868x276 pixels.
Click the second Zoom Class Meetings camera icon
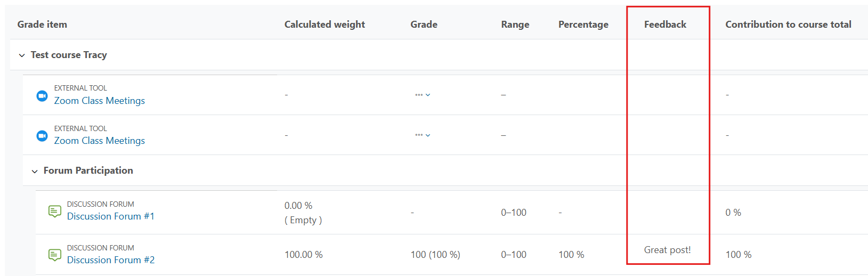pos(42,136)
